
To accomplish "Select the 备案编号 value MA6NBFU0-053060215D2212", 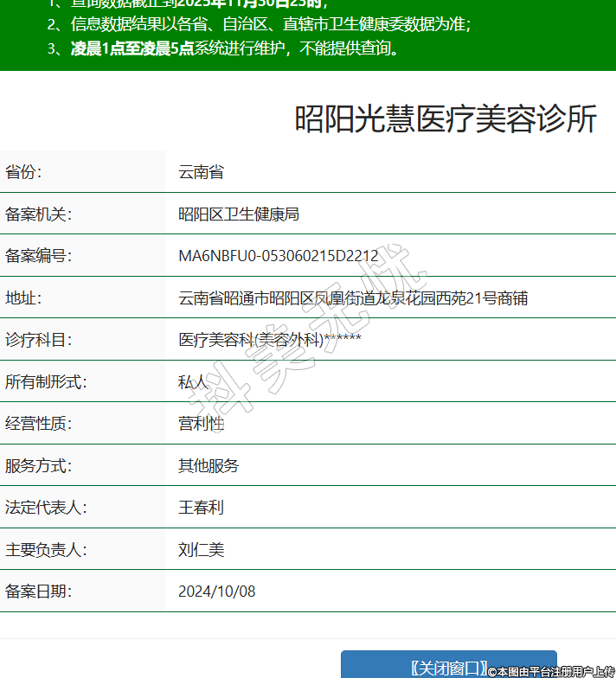I will click(x=278, y=256).
